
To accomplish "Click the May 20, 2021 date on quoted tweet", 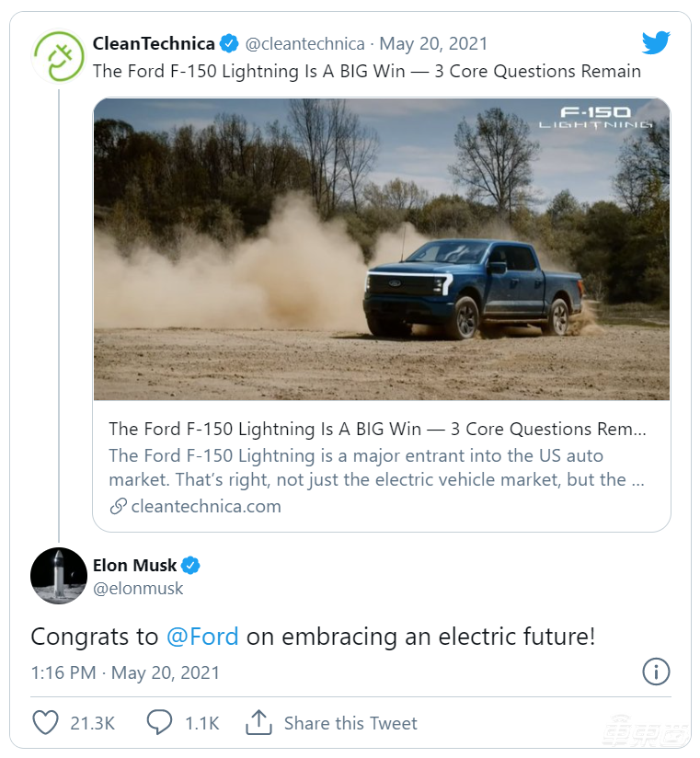I will coord(433,43).
